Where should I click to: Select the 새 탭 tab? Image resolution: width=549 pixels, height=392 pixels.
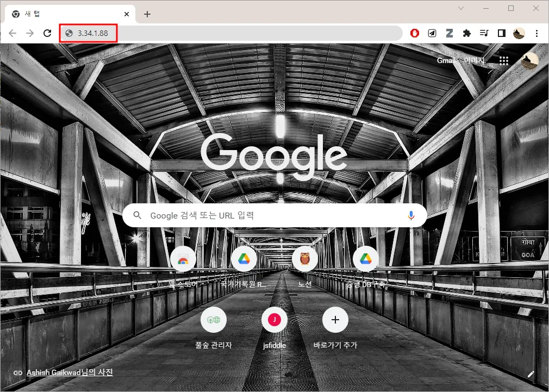(70, 14)
